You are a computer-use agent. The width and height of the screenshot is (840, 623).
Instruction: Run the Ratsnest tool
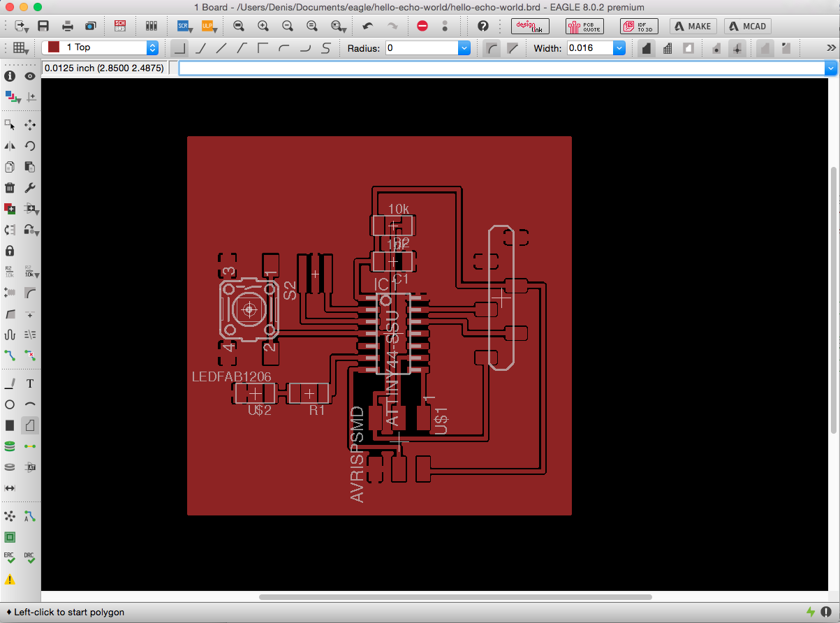tap(10, 516)
